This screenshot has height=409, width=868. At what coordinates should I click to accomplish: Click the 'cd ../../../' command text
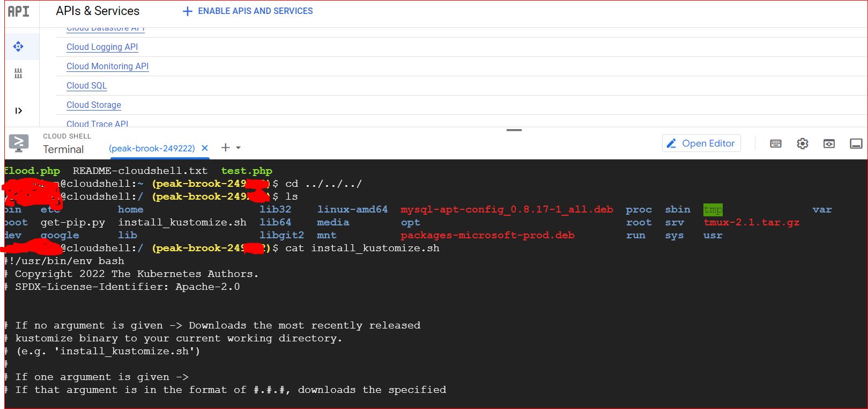[324, 184]
